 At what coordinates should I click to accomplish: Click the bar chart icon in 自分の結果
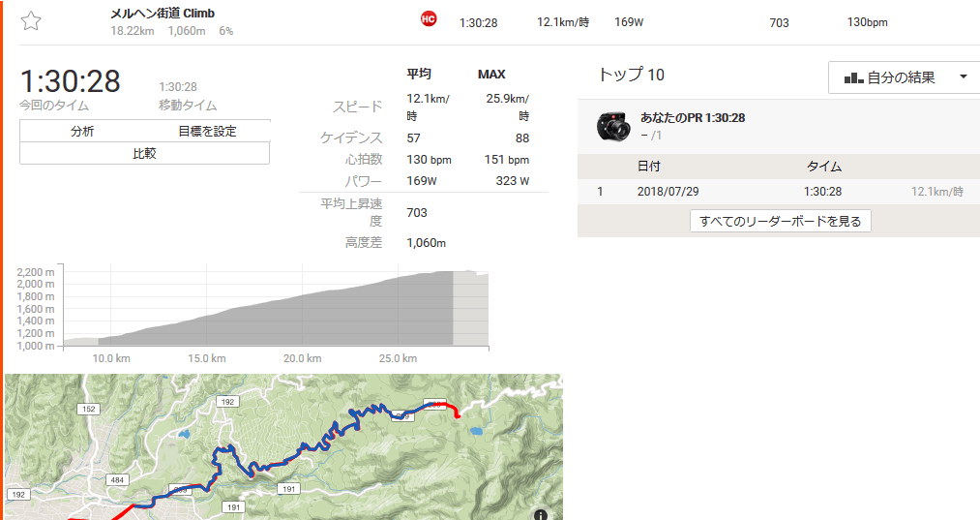pos(853,77)
